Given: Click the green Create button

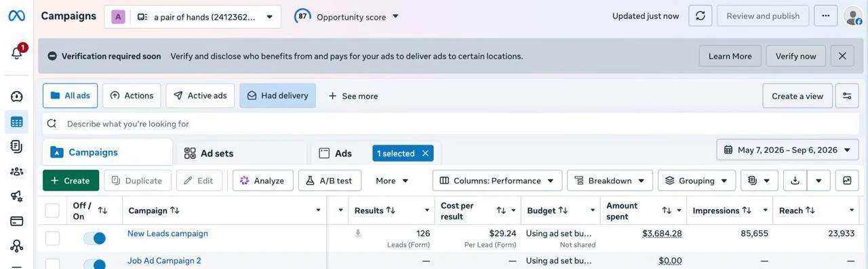Looking at the screenshot, I should tap(71, 181).
